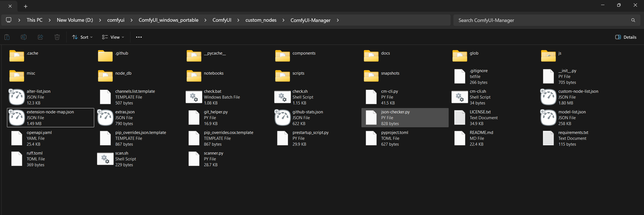Click the PC monitor icon in address bar

(x=9, y=20)
